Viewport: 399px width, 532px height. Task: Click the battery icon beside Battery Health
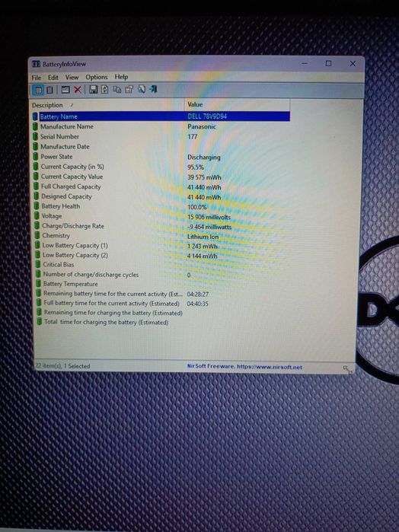tap(37, 206)
